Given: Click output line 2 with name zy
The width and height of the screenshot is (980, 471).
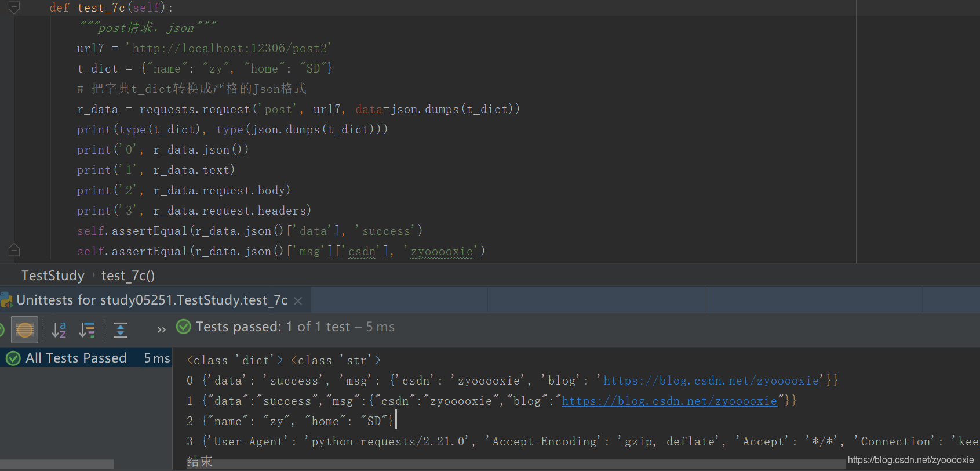Looking at the screenshot, I should 290,421.
